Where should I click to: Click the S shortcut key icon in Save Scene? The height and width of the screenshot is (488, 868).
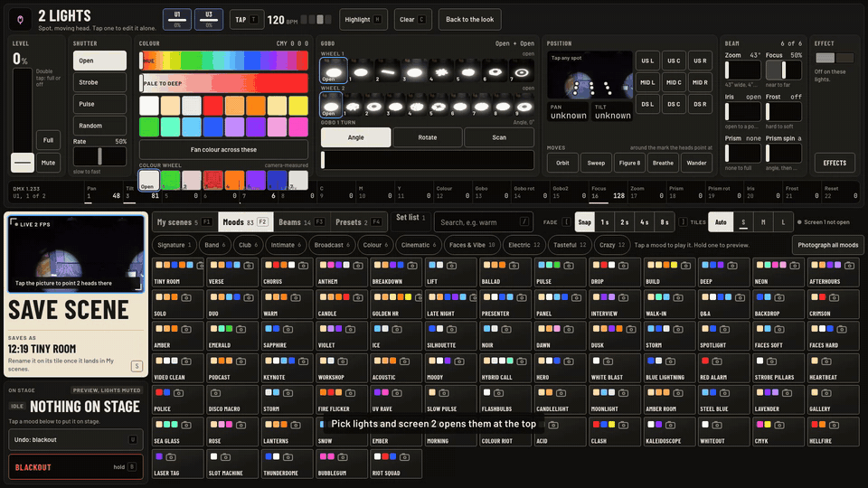(x=137, y=366)
